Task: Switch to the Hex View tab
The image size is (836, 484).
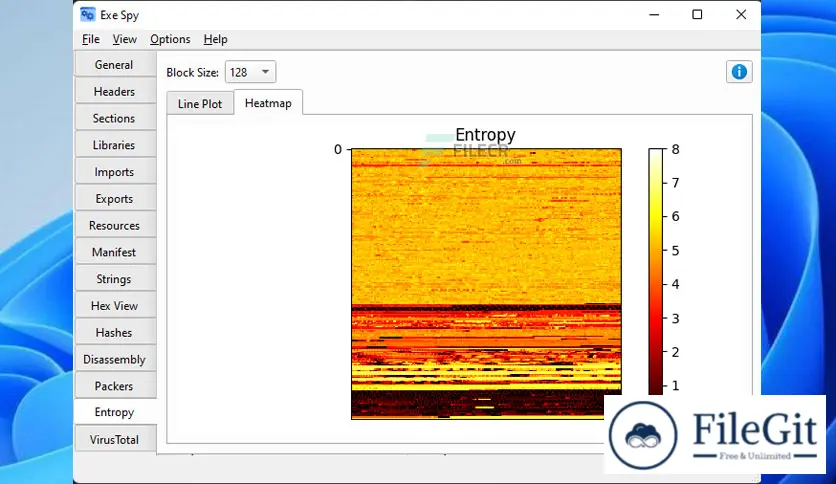Action: click(114, 306)
